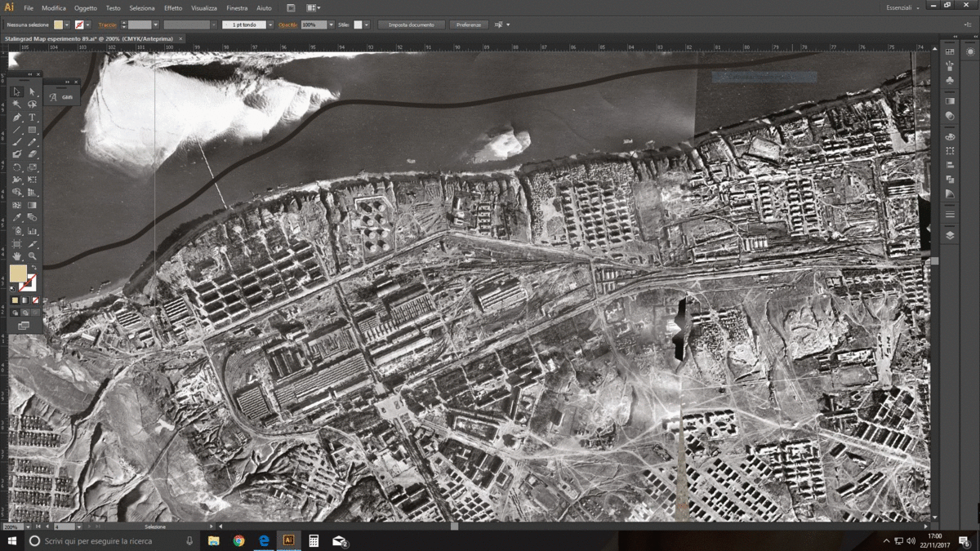Change the screen mode button
980x551 pixels.
tap(24, 326)
